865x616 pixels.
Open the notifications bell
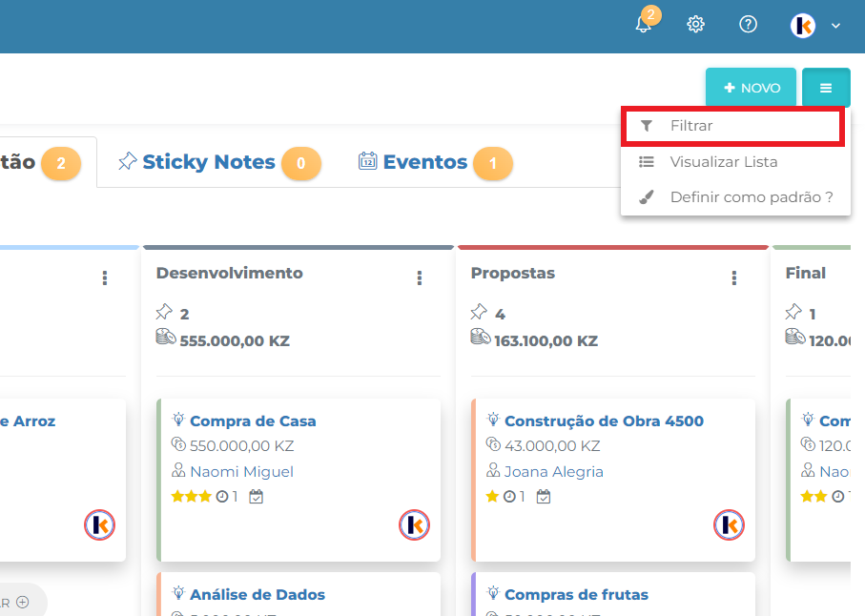(x=643, y=24)
